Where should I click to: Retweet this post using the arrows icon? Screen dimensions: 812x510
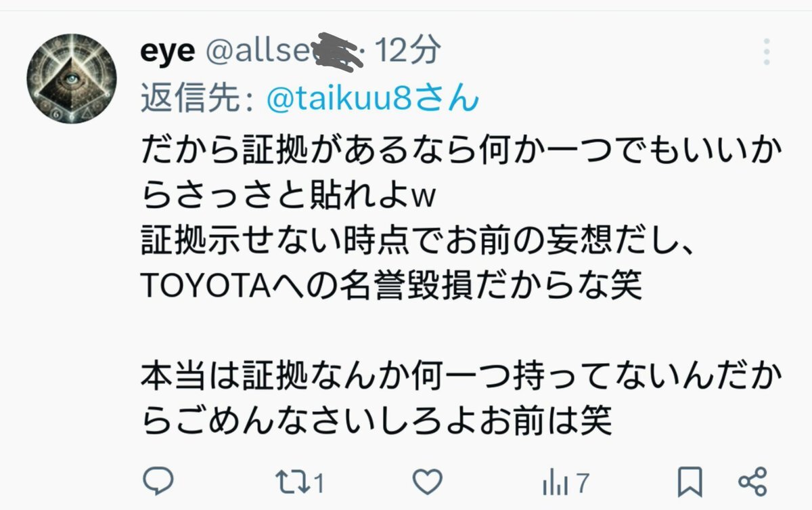293,482
